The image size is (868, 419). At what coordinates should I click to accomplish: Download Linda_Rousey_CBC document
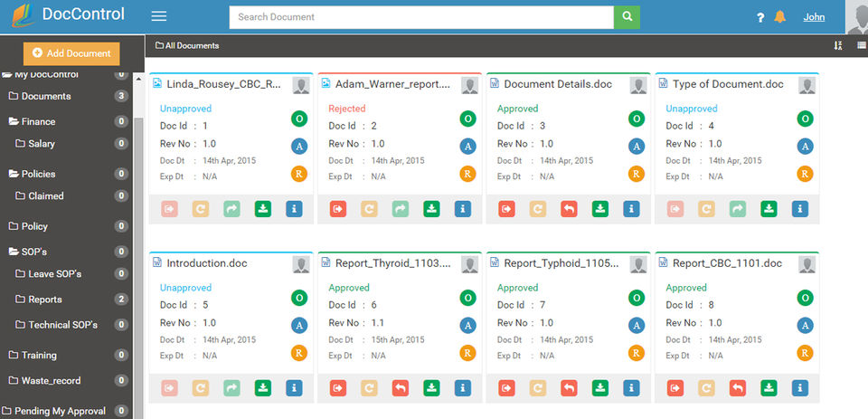point(263,209)
